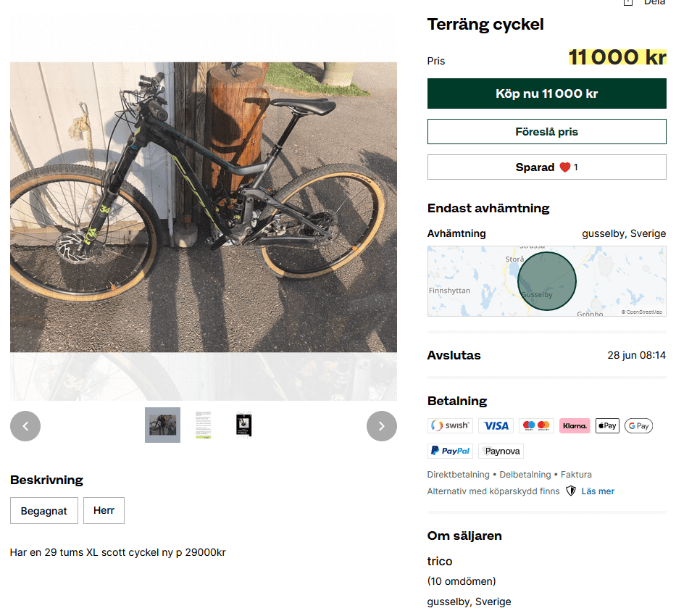Click the Google Pay icon
Viewport: 676px width, 616px height.
(x=638, y=426)
